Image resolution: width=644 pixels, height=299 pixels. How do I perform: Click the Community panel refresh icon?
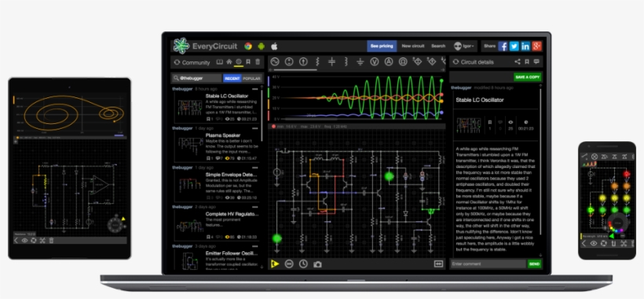pos(177,62)
